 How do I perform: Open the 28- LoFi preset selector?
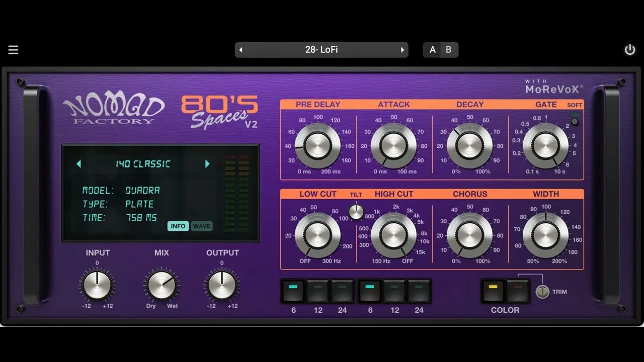tap(321, 50)
